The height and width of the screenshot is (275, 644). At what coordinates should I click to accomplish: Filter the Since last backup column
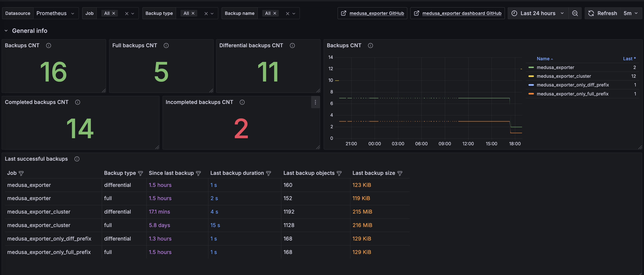(x=198, y=173)
